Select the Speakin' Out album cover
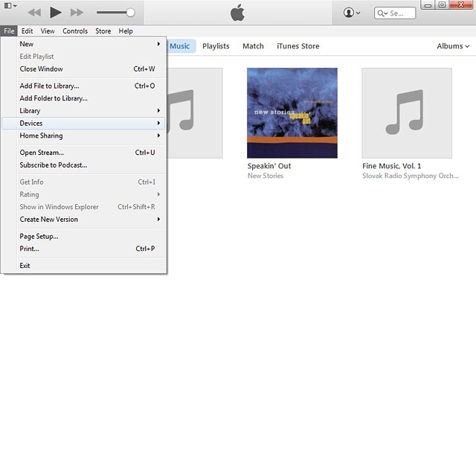 [292, 113]
